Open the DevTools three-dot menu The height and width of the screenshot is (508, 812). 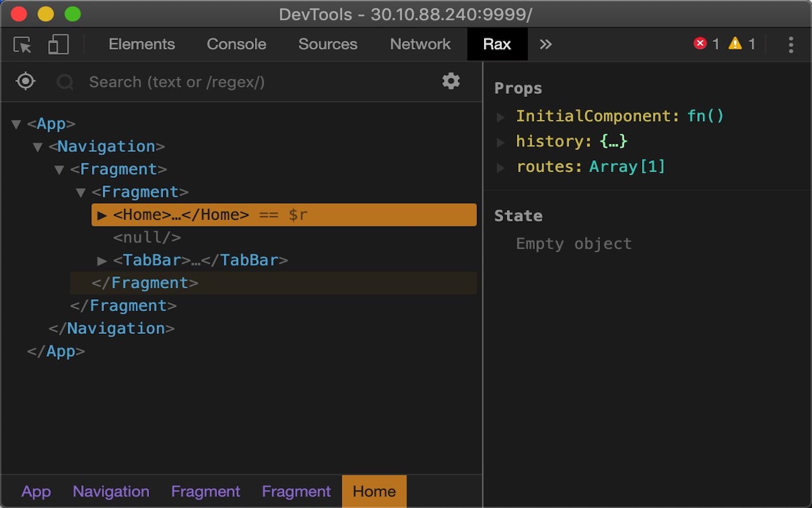tap(790, 44)
